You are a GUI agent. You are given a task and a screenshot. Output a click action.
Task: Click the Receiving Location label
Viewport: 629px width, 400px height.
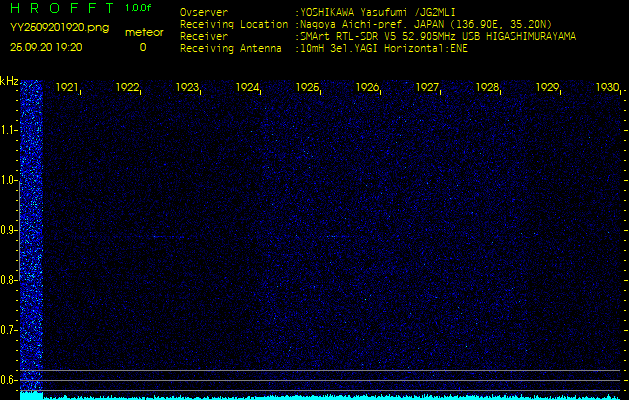[234, 24]
